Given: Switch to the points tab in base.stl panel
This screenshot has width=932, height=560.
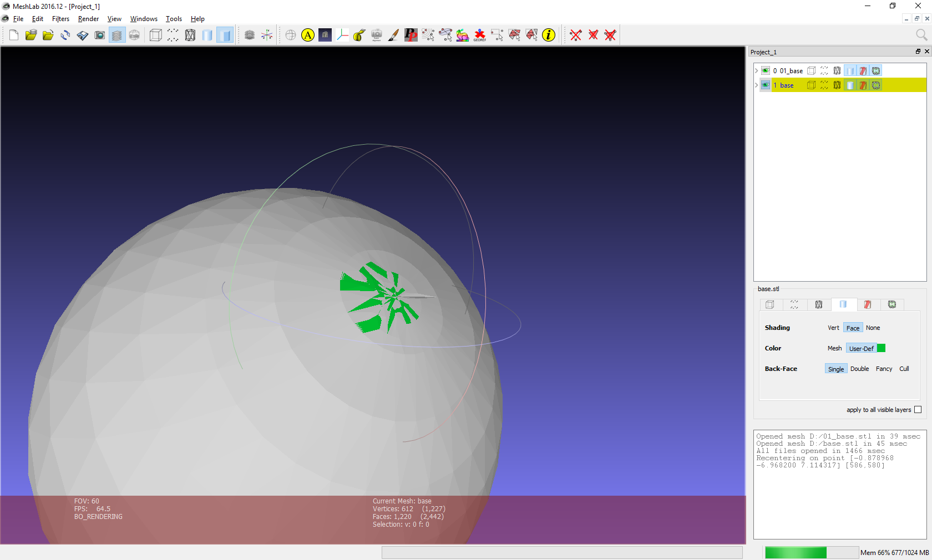Looking at the screenshot, I should [794, 304].
